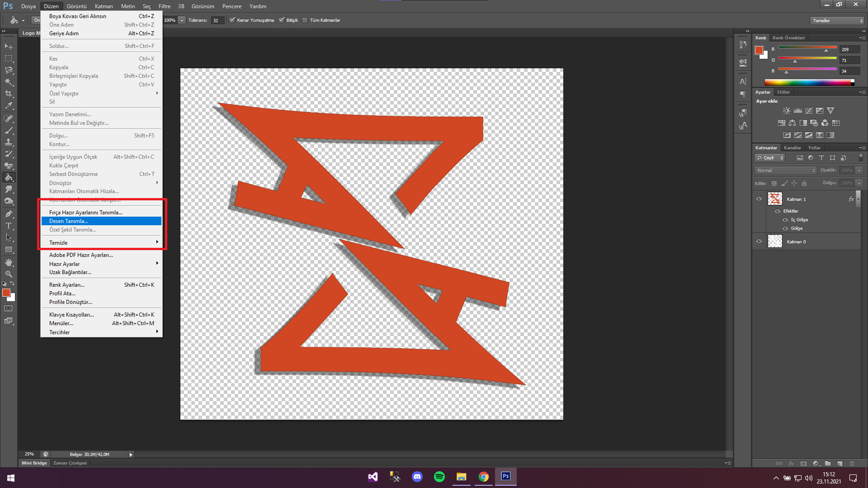Viewport: 868px width, 488px height.
Task: Select the Type tool in toolbox
Action: pyautogui.click(x=9, y=225)
